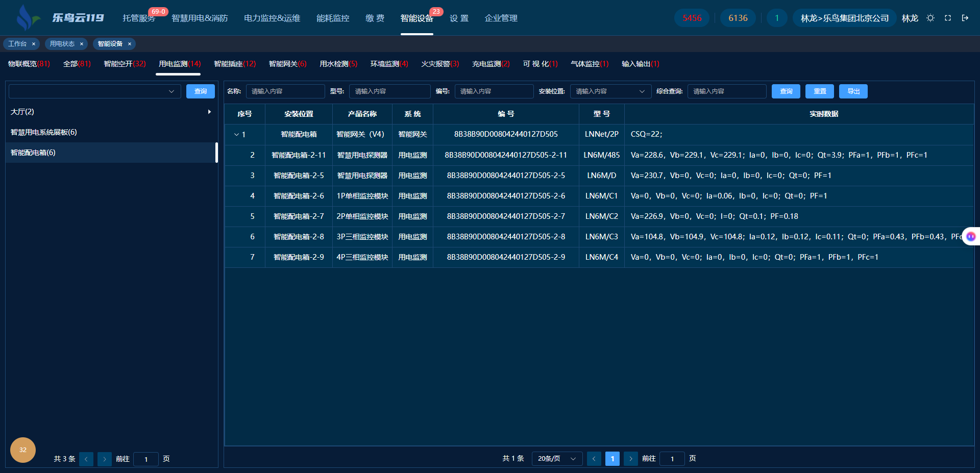Open the 安装位置 dropdown

(610, 91)
